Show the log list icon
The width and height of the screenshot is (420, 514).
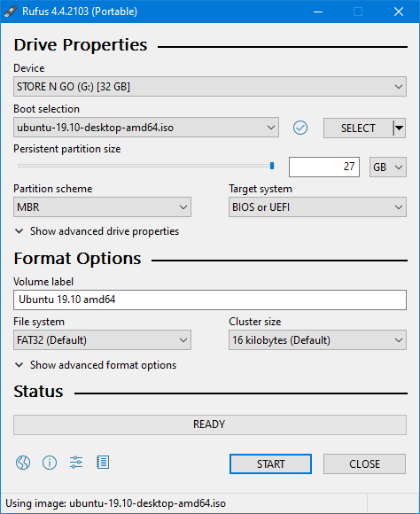tap(103, 463)
